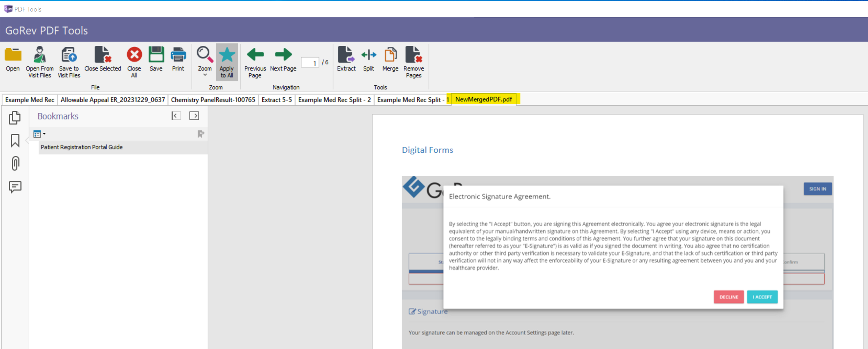The height and width of the screenshot is (349, 868).
Task: Open Chemistry PanelResult-100765 tab
Action: [x=213, y=100]
